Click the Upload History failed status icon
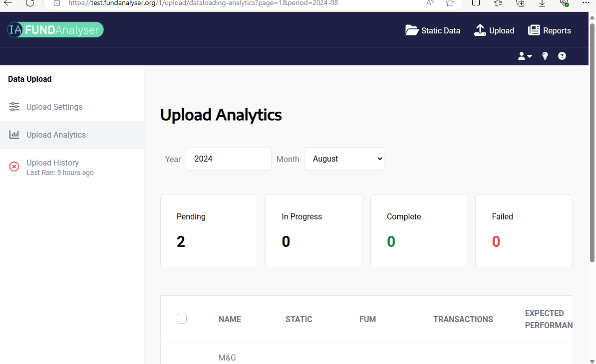Viewport: 596px width, 364px height. tap(14, 167)
